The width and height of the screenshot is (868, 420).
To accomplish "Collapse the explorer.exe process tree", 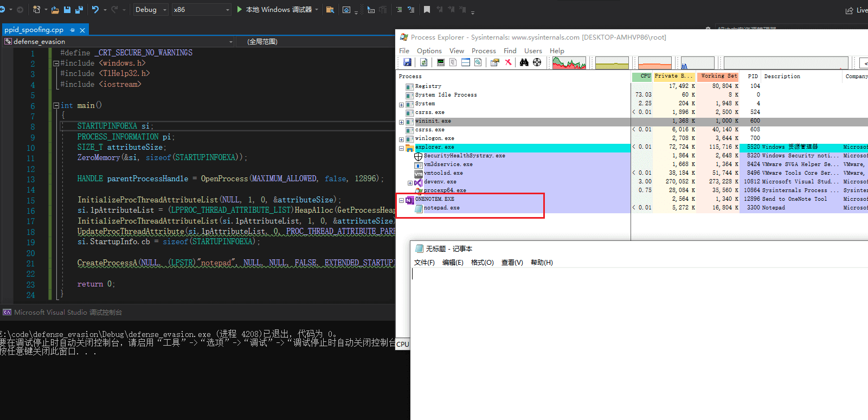I will (x=401, y=148).
